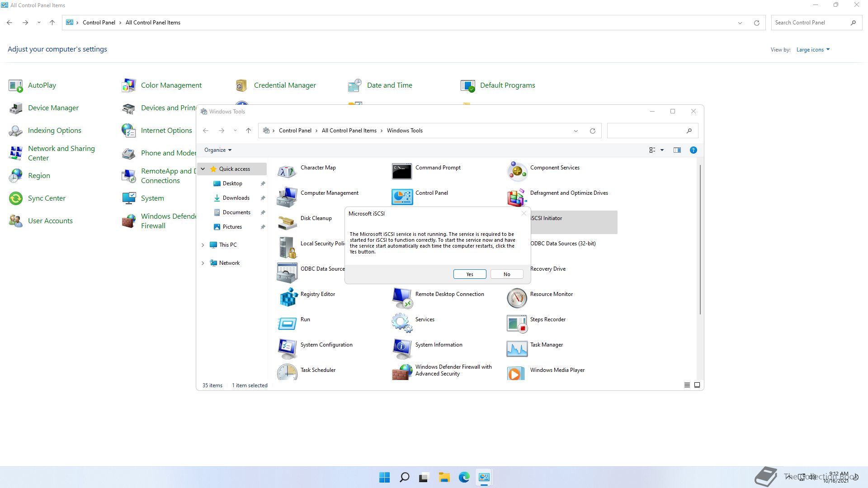Open Remote Desktop Connection icon
Image resolution: width=868 pixels, height=488 pixels.
point(402,298)
